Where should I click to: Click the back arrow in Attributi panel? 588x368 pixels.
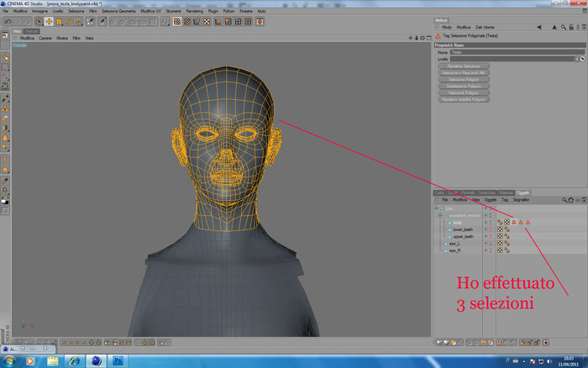pyautogui.click(x=539, y=28)
